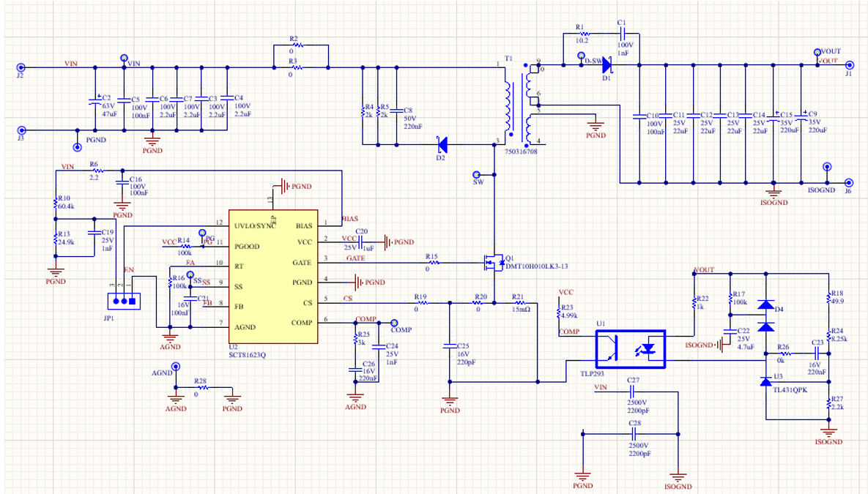This screenshot has width=868, height=494.
Task: Click the TLP293 optocoupler U1
Action: (629, 349)
